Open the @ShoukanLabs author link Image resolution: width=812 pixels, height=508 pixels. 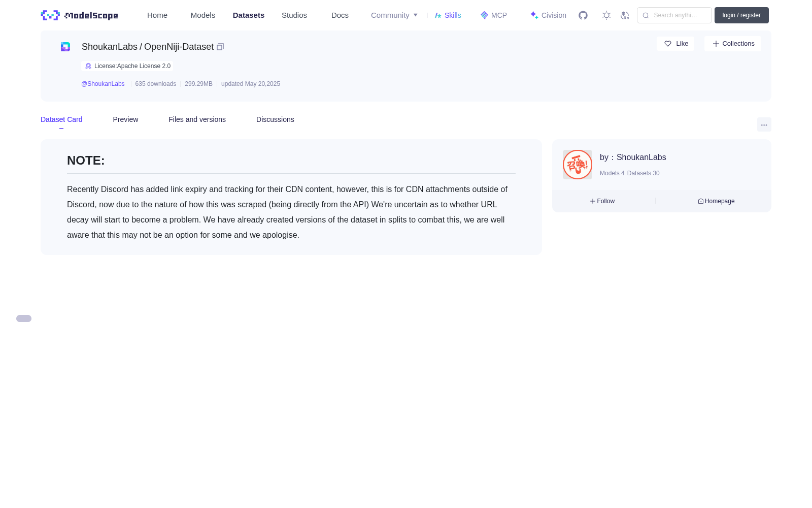tap(103, 84)
